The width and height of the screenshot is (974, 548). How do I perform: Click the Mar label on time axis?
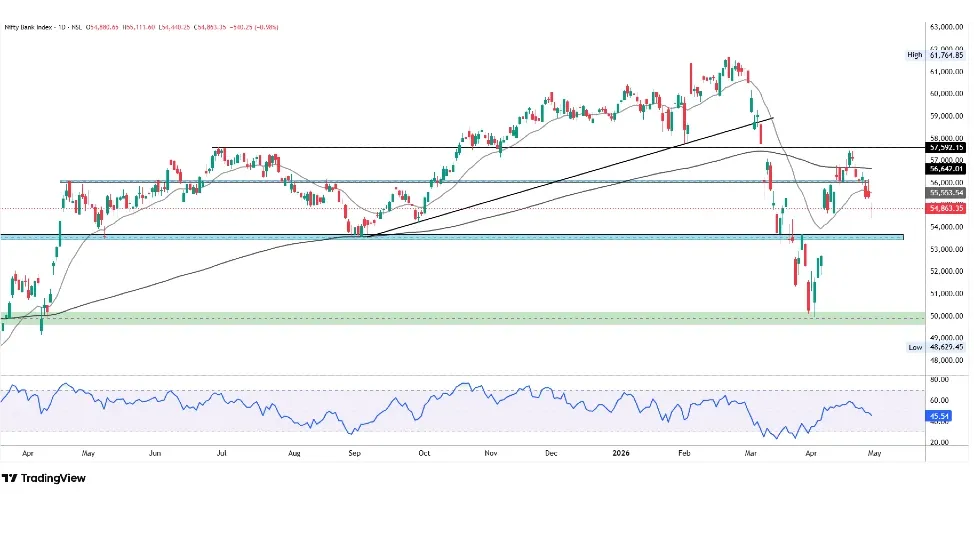[x=750, y=453]
